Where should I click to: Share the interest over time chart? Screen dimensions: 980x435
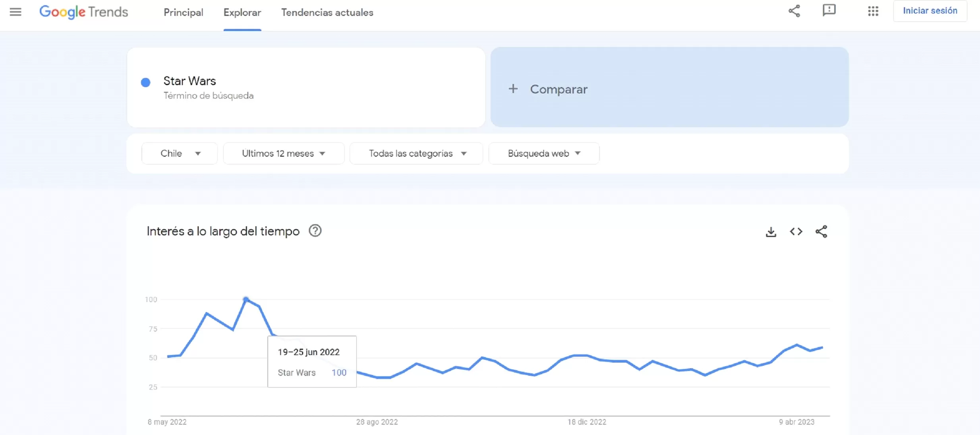tap(821, 232)
